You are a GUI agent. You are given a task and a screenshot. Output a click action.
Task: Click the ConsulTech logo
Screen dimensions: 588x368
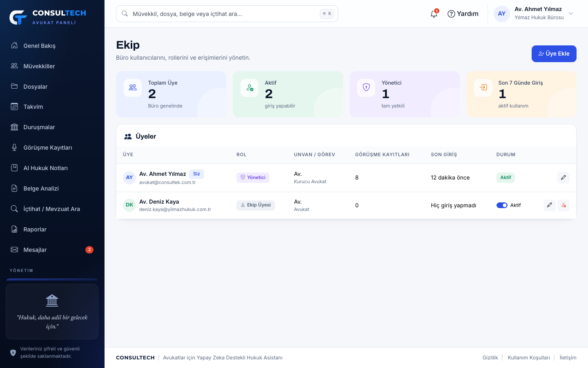[x=48, y=17]
